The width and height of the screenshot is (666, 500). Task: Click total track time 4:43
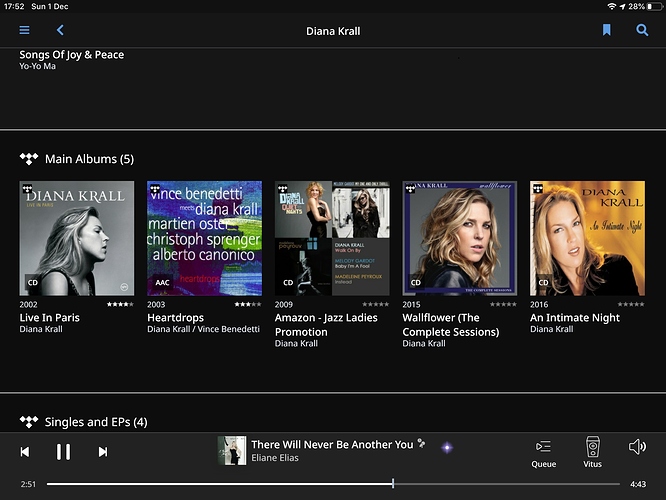[638, 484]
